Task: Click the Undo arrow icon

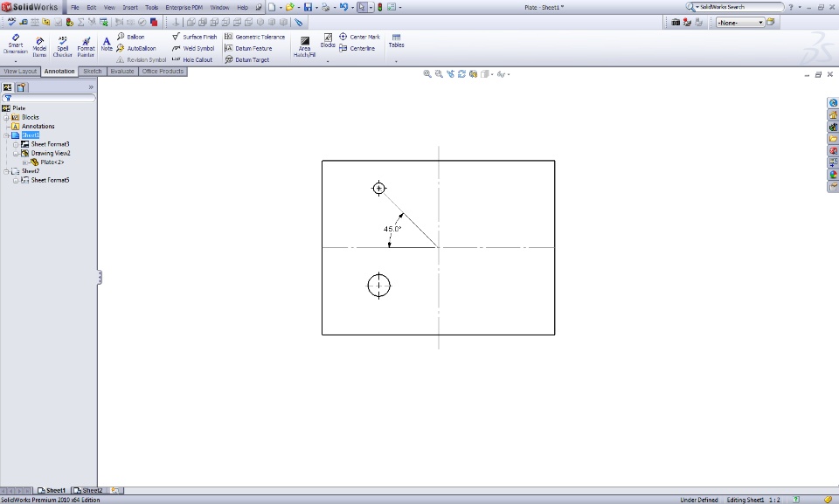Action: (x=343, y=8)
